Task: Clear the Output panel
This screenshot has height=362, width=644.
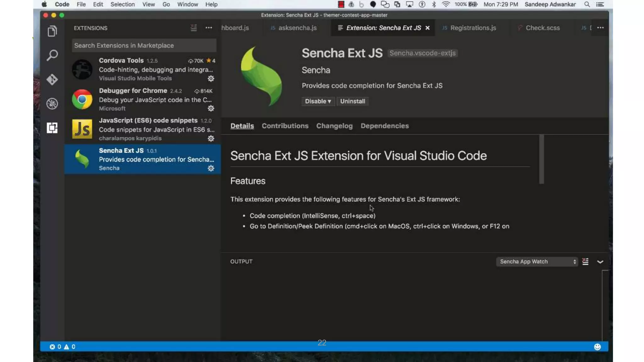Action: tap(585, 261)
